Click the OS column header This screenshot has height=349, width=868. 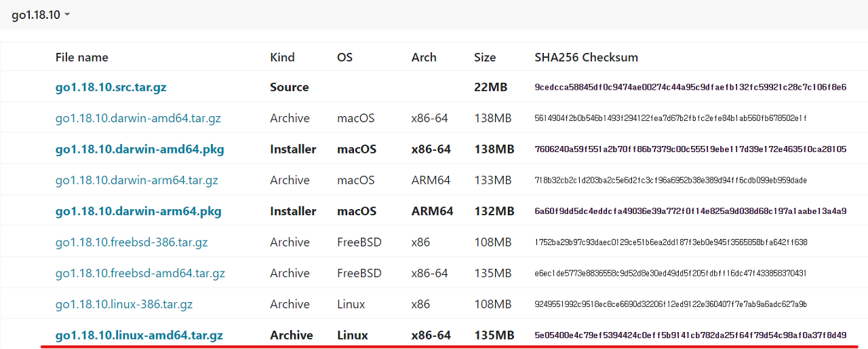pos(344,57)
